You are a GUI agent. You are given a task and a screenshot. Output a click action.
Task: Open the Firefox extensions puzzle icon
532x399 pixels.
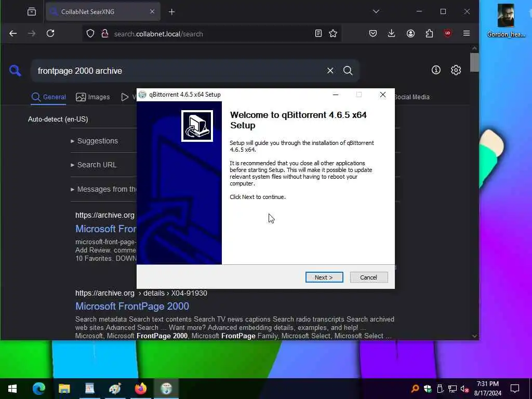pos(429,33)
